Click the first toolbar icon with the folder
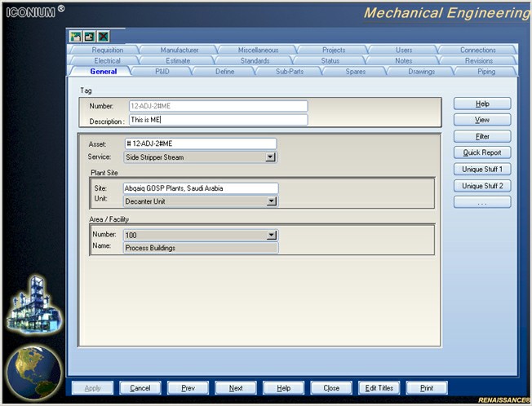532x406 pixels. tap(75, 37)
